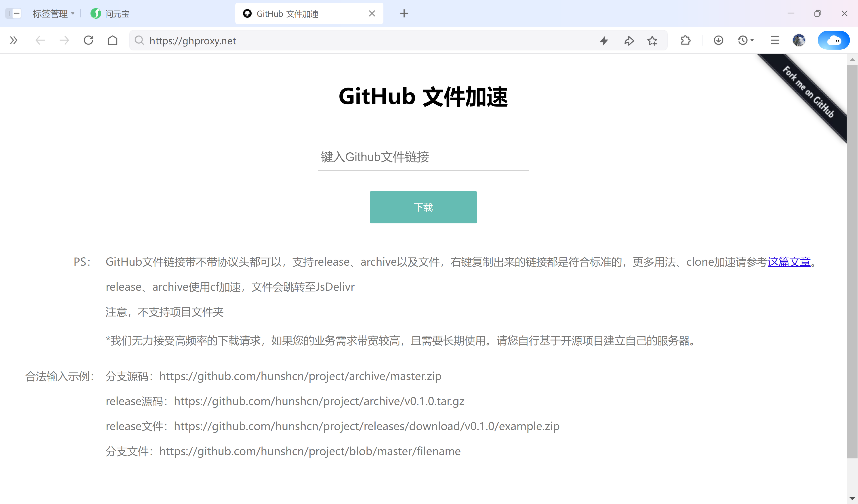Click the 分支源码 master.zip example URL
The image size is (858, 504).
pos(300,376)
